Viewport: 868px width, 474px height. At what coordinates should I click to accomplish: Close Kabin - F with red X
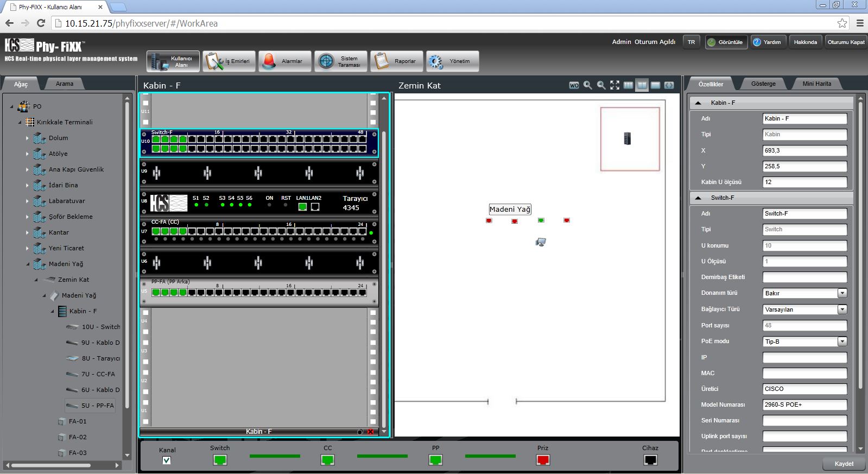(x=371, y=432)
